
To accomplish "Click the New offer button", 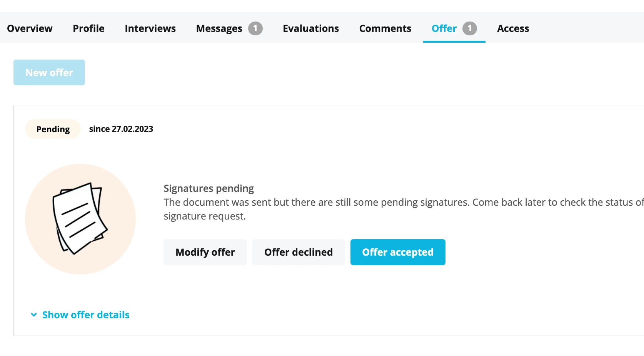I will 49,72.
